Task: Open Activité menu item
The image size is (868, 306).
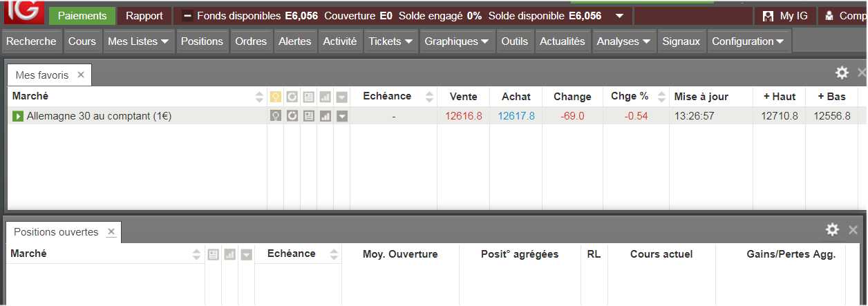Action: (340, 41)
